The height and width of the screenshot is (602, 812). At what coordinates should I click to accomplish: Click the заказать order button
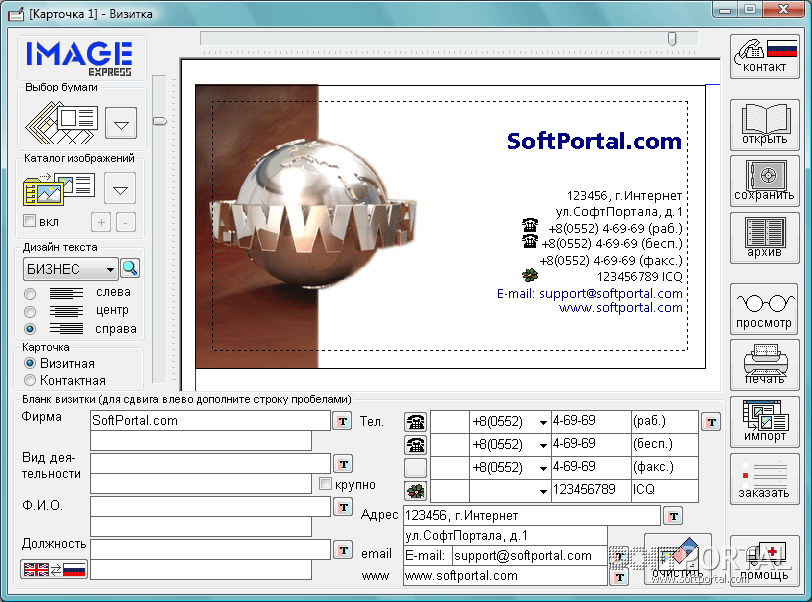click(x=764, y=479)
